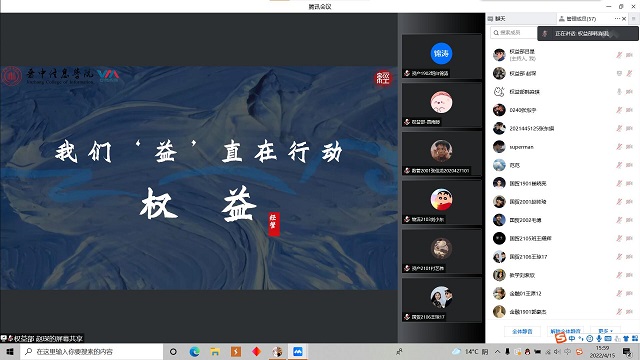
Task: Click the Sogou input toolbar S logo
Action: click(560, 338)
